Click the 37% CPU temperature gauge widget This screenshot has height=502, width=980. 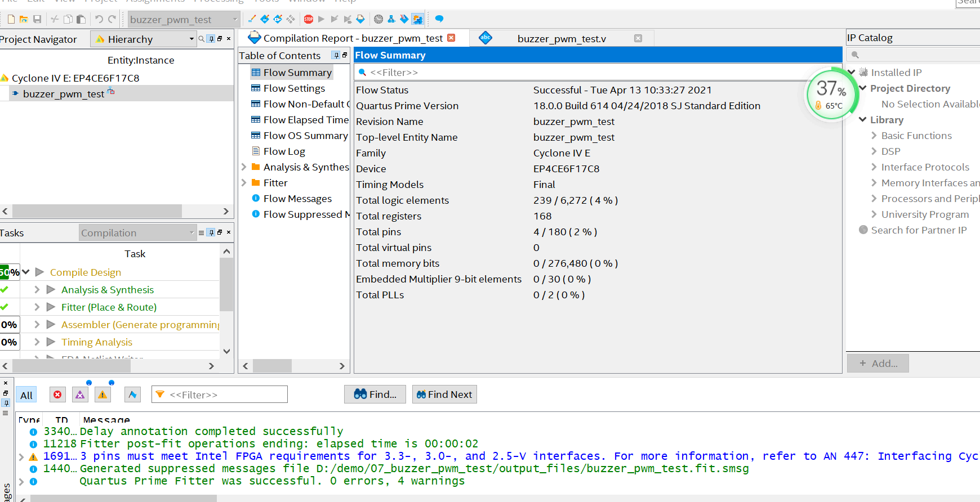click(832, 94)
